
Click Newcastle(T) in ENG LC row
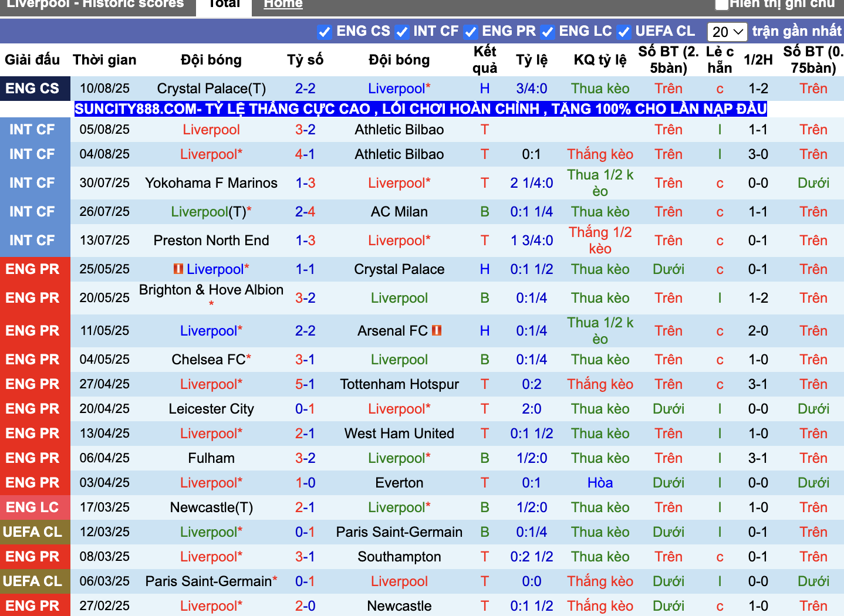[x=211, y=507]
